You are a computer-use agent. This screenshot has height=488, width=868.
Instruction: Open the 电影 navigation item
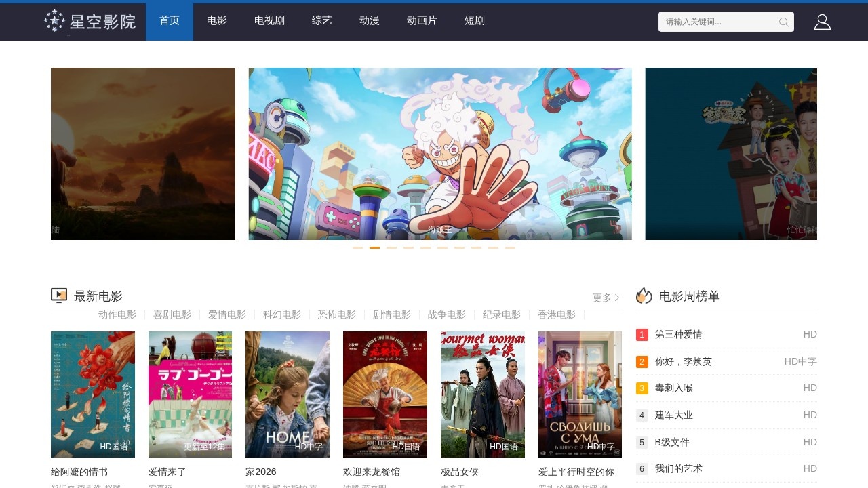pos(217,22)
